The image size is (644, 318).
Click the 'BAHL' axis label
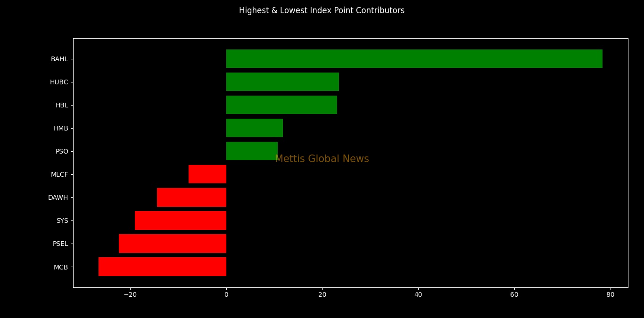(x=59, y=59)
